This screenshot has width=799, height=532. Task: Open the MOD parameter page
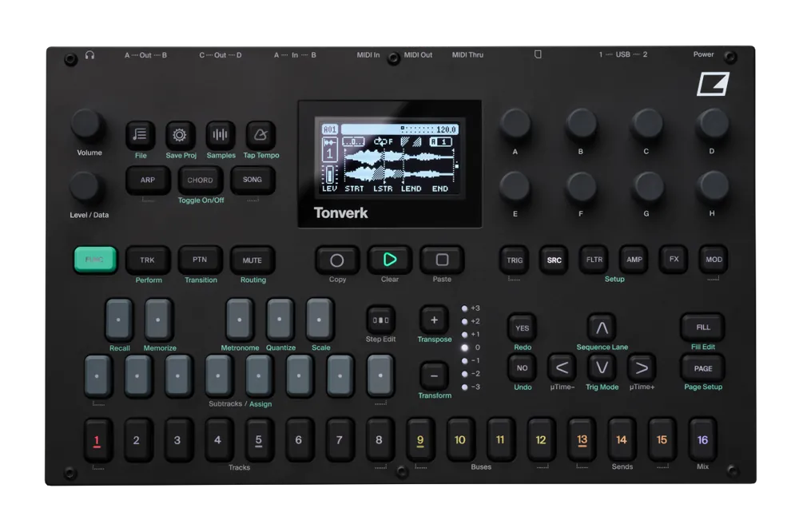click(714, 260)
